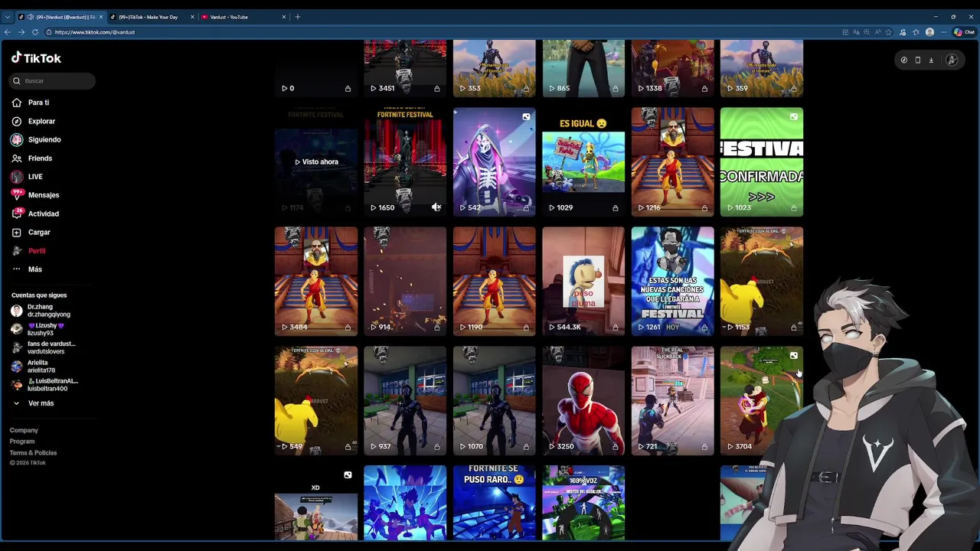Open the XD video thumbnail
Screen dimensions: 980x551
click(x=316, y=503)
